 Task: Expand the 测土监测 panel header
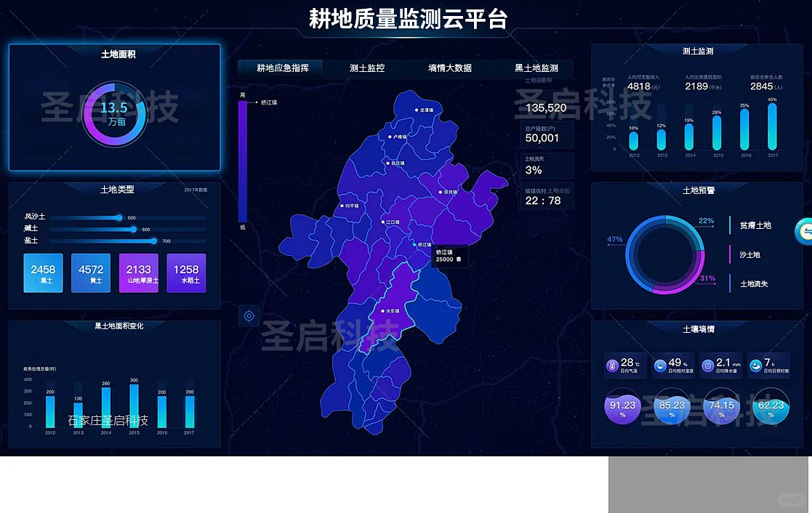point(698,51)
